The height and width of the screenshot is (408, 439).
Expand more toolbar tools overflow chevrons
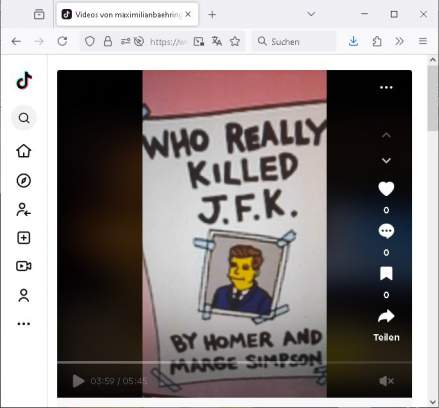click(399, 41)
